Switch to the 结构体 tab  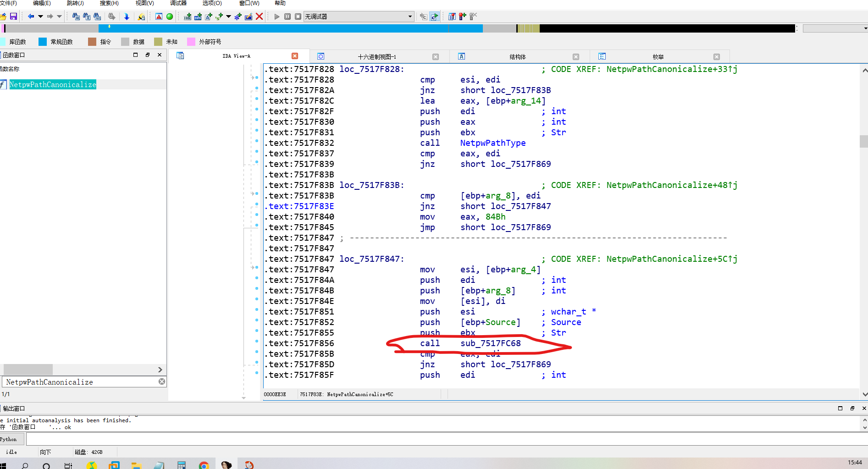coord(517,57)
